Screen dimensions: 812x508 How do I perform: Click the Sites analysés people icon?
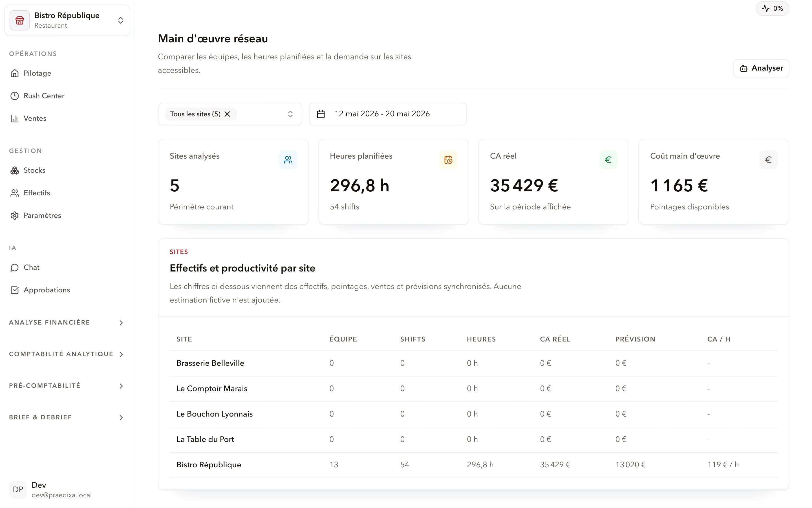(x=288, y=159)
